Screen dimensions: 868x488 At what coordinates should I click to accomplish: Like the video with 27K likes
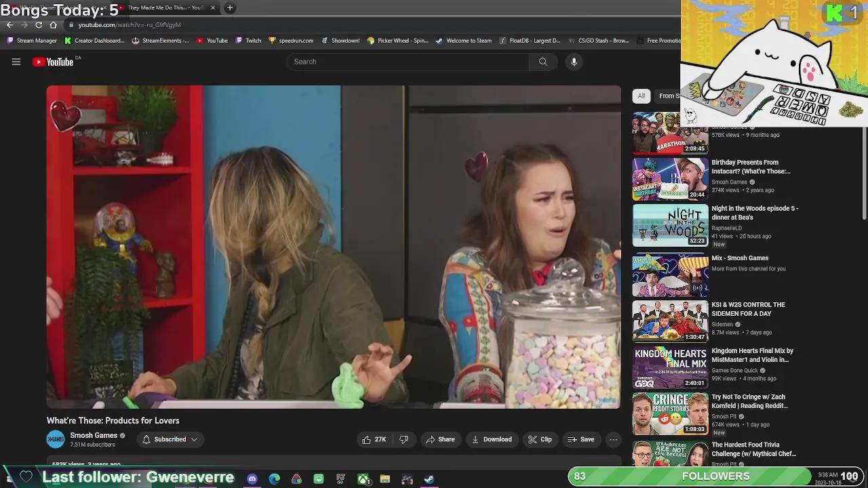click(374, 439)
